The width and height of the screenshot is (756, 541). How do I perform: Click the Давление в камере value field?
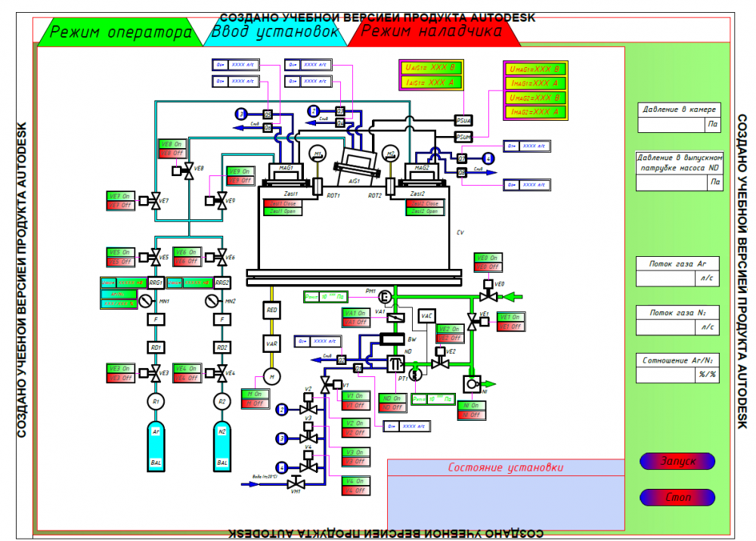(x=671, y=125)
